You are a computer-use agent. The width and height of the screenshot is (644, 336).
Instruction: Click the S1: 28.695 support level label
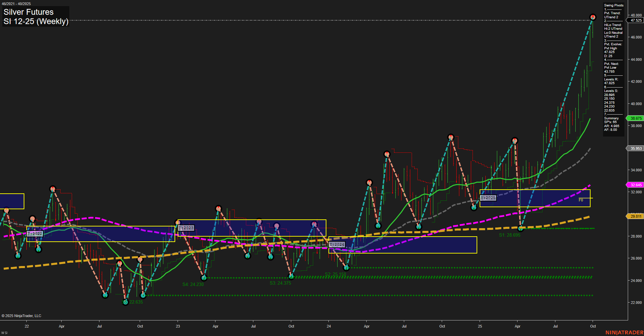pos(509,235)
